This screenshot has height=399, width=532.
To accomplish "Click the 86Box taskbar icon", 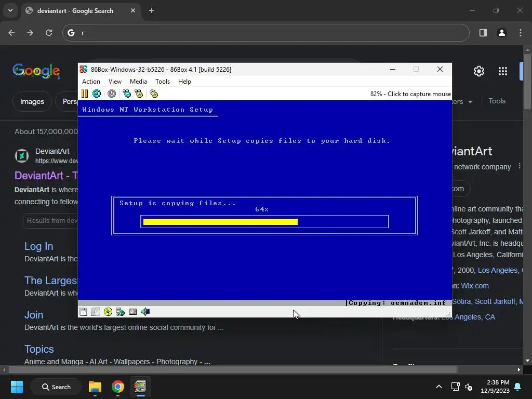I will coord(140,387).
